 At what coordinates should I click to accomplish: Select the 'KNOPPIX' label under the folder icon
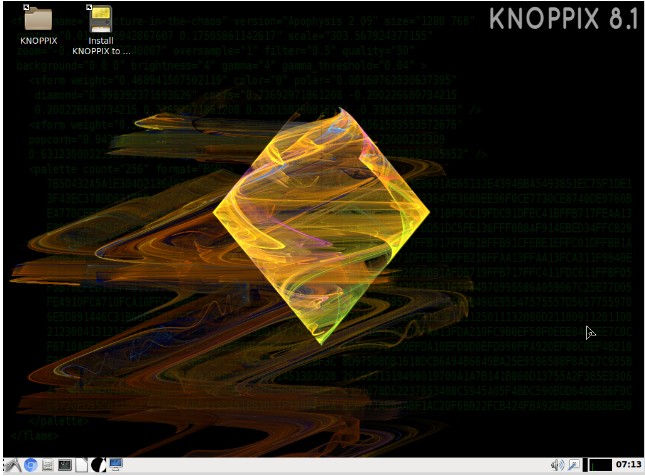[39, 41]
